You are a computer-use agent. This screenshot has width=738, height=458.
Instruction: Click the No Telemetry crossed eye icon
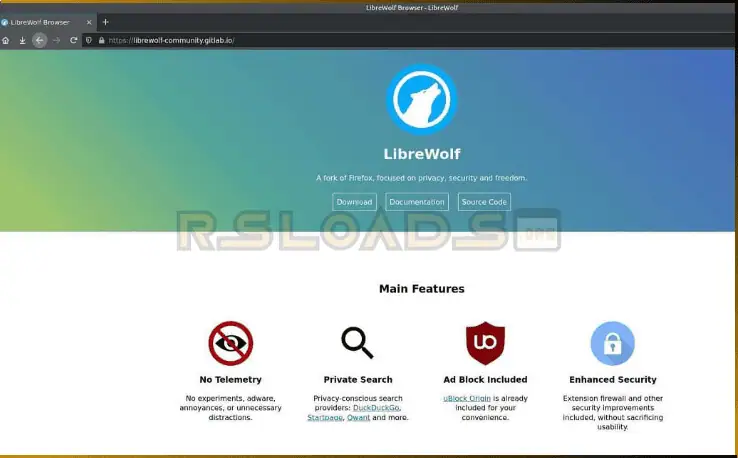[231, 343]
